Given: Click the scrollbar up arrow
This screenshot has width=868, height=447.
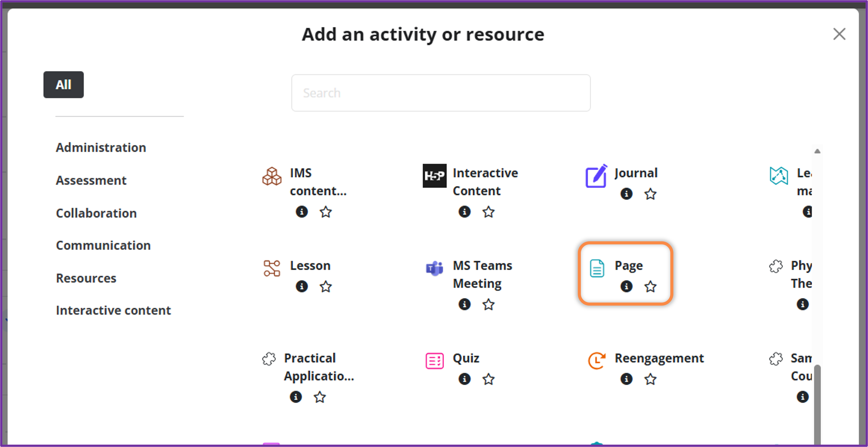Looking at the screenshot, I should [817, 151].
